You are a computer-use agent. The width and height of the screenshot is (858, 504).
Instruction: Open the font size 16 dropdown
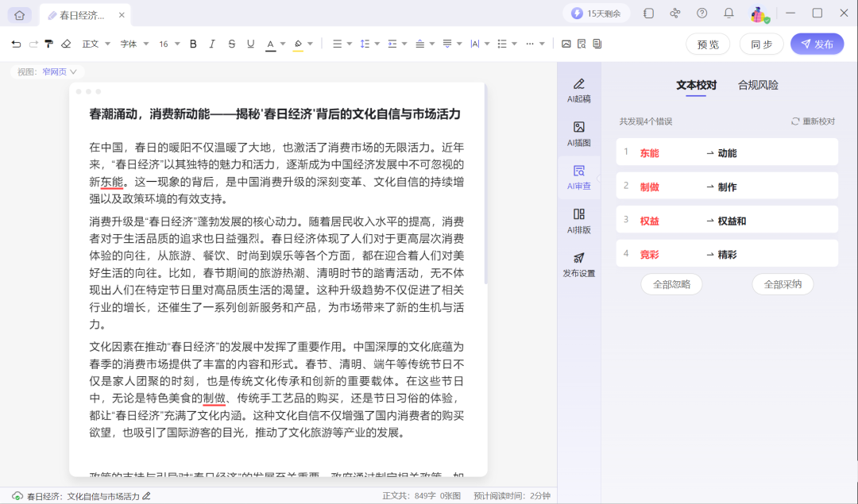click(x=170, y=44)
